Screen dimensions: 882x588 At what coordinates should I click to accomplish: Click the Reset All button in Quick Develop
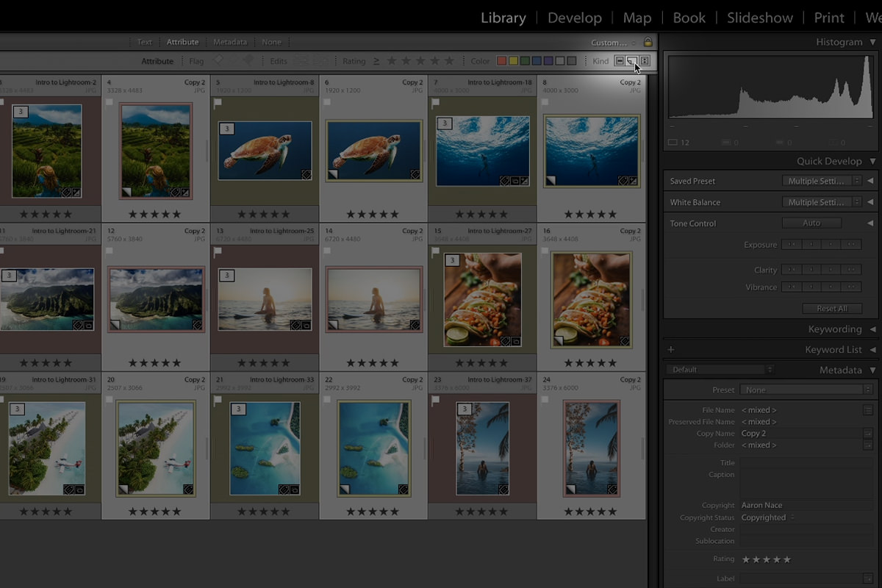[832, 308]
